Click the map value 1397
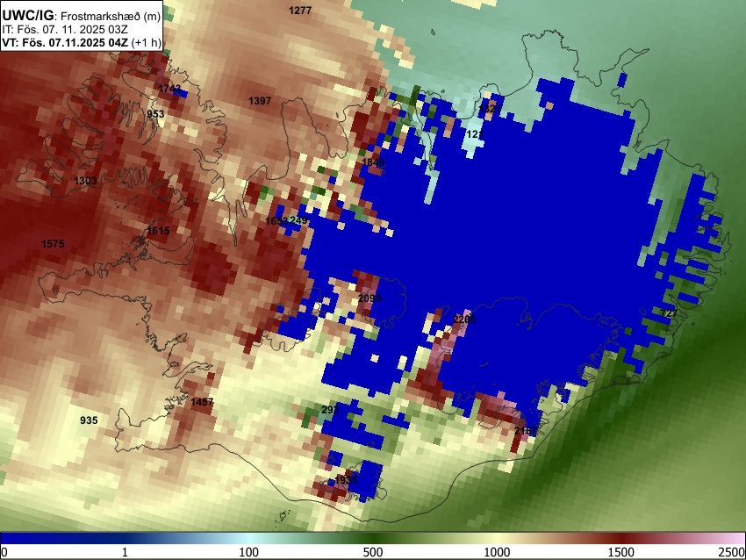The image size is (746, 560). point(260,100)
